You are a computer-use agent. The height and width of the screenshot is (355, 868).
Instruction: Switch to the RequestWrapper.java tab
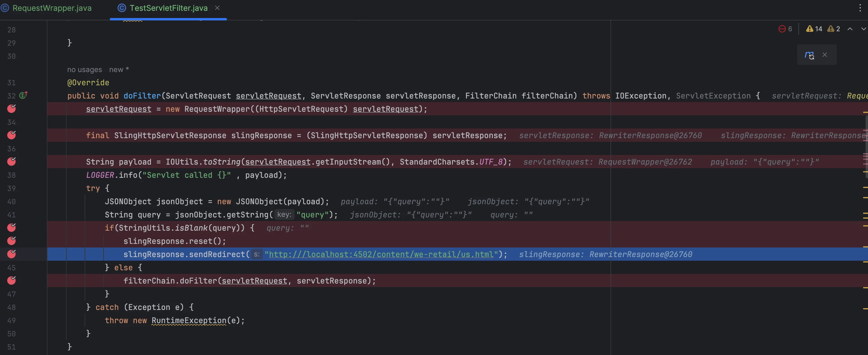click(x=52, y=8)
